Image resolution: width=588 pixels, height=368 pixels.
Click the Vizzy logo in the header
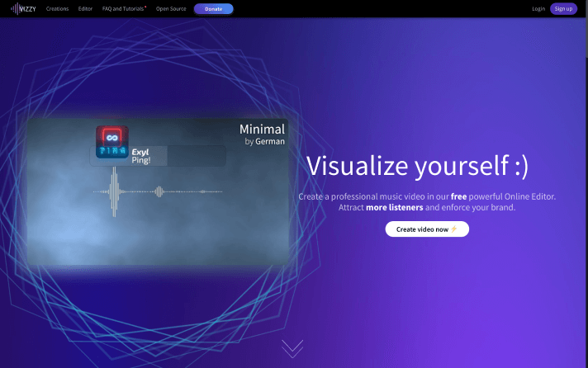(x=23, y=8)
